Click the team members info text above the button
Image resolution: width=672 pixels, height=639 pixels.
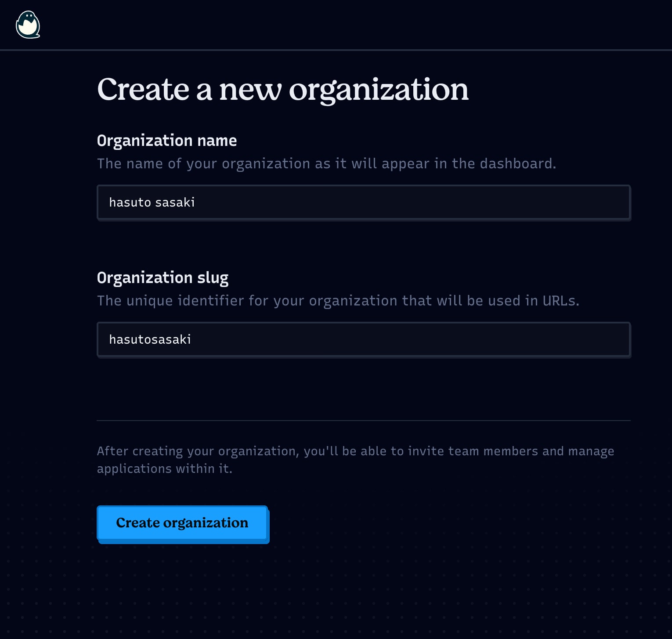[355, 459]
